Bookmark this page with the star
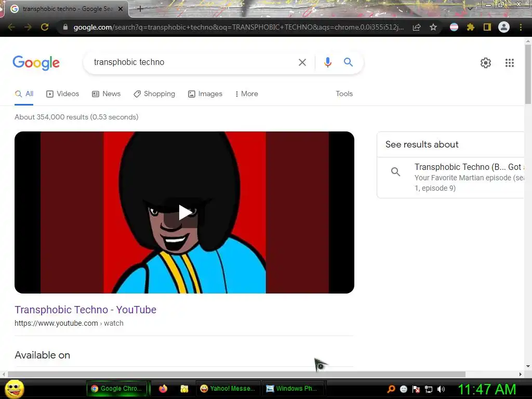The image size is (532, 399). coord(433,27)
